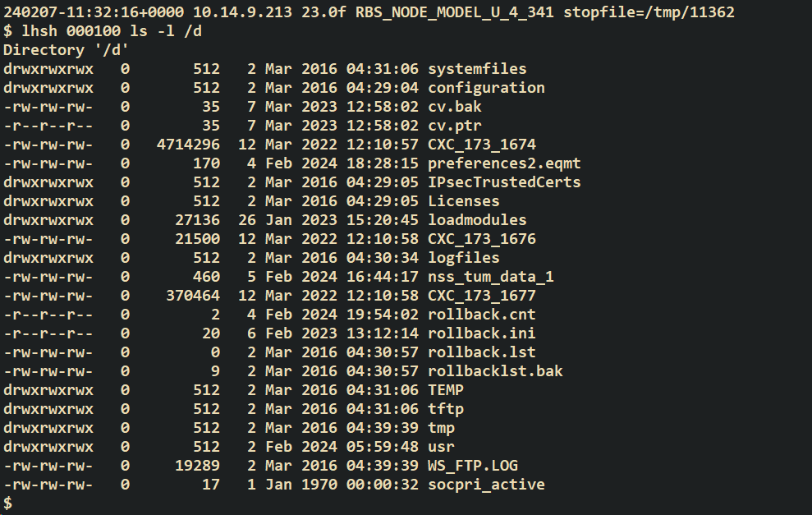Select the socpri_active file entry
Viewport: 812px width, 515px height.
tap(486, 485)
